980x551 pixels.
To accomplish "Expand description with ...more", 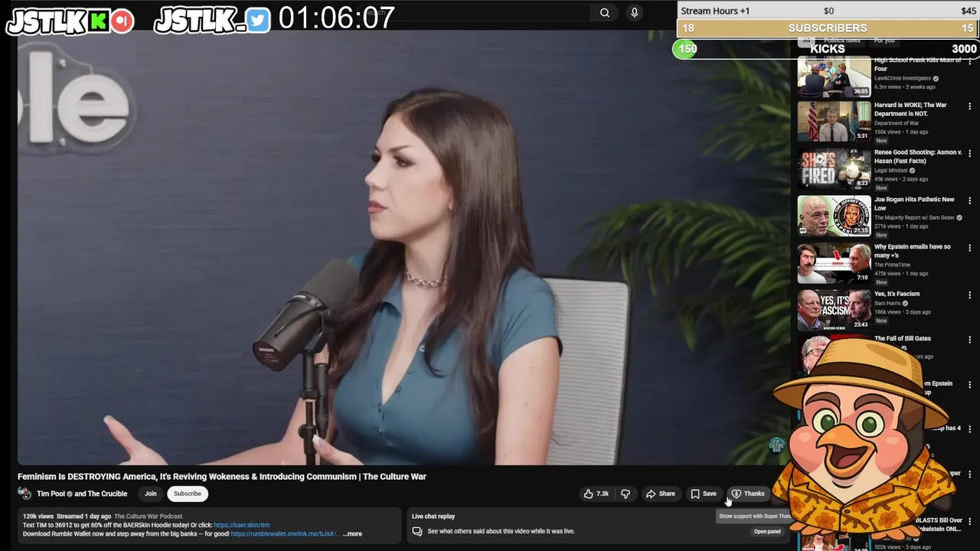I will 352,534.
